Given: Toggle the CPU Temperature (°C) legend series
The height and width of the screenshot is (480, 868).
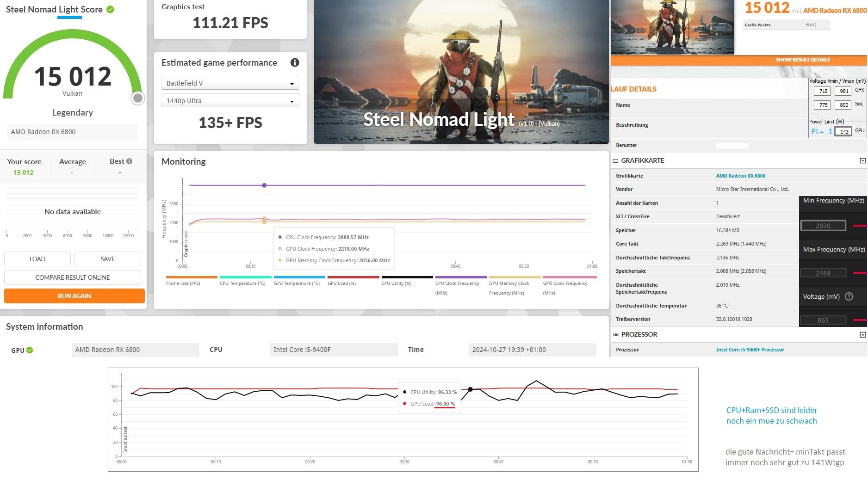Looking at the screenshot, I should pyautogui.click(x=246, y=281).
